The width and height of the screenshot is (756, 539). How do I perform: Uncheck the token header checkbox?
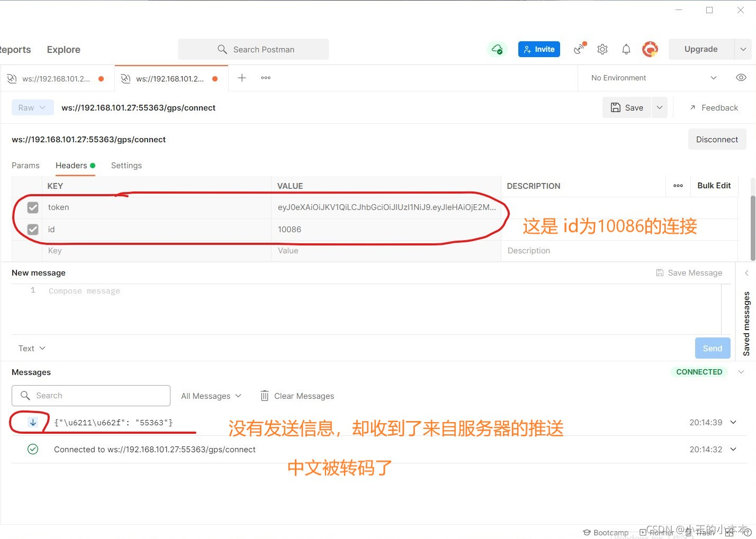click(33, 207)
